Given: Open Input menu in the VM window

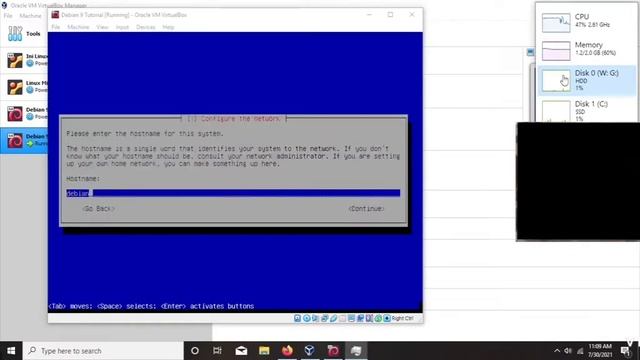Looking at the screenshot, I should [122, 27].
